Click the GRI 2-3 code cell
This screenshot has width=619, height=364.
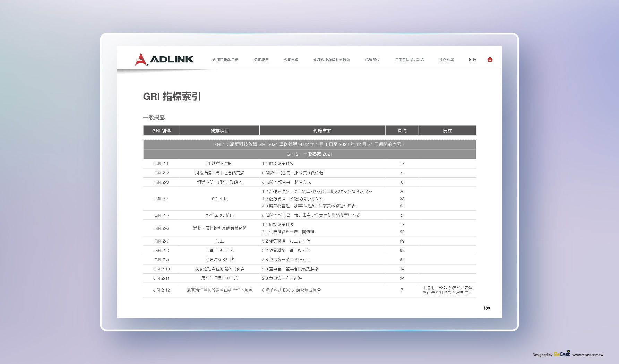(x=162, y=182)
